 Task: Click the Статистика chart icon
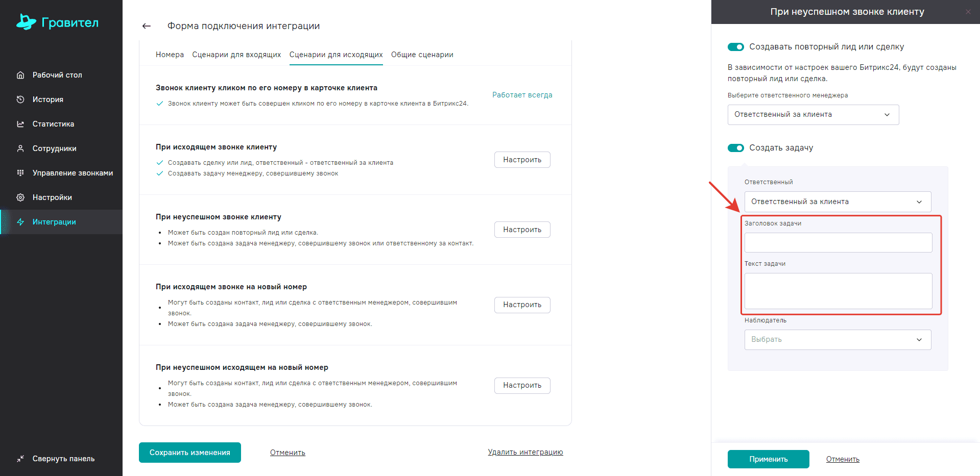coord(20,124)
